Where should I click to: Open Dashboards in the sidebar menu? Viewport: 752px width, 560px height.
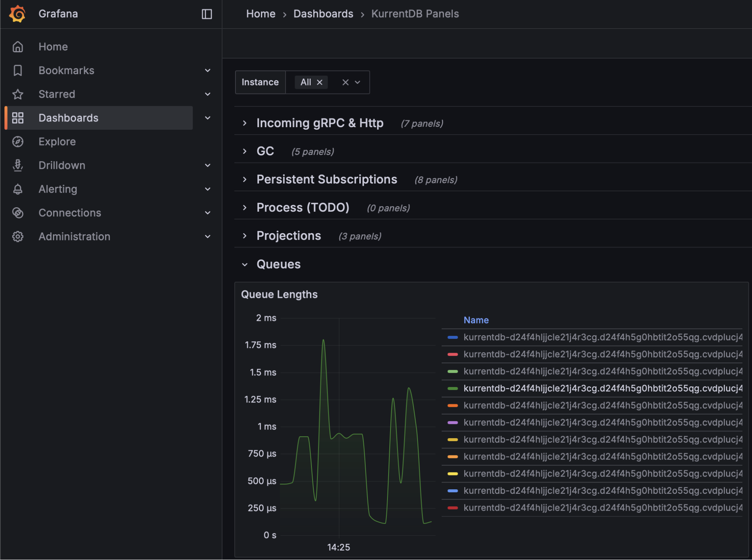68,118
